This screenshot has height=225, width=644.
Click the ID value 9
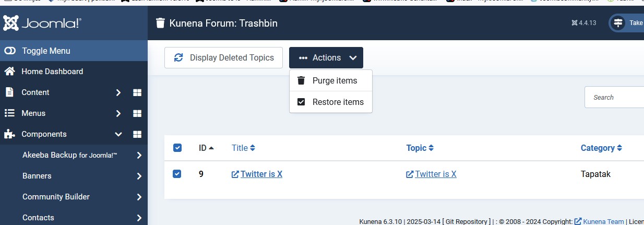tap(201, 174)
